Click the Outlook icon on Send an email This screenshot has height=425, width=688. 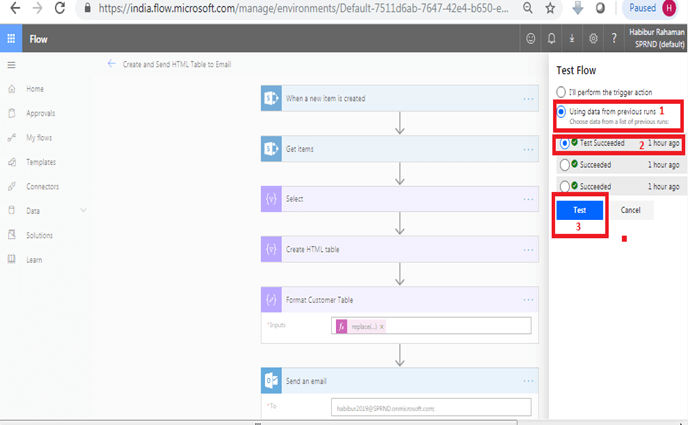(x=271, y=381)
